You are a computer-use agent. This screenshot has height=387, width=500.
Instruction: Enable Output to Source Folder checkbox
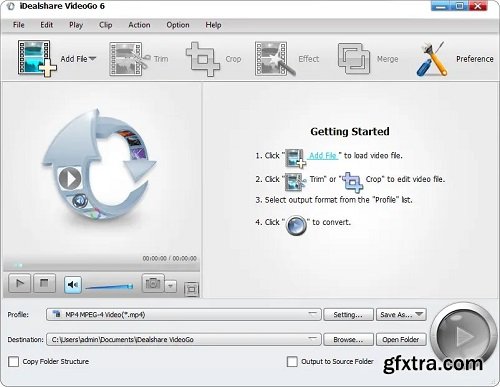tap(292, 361)
